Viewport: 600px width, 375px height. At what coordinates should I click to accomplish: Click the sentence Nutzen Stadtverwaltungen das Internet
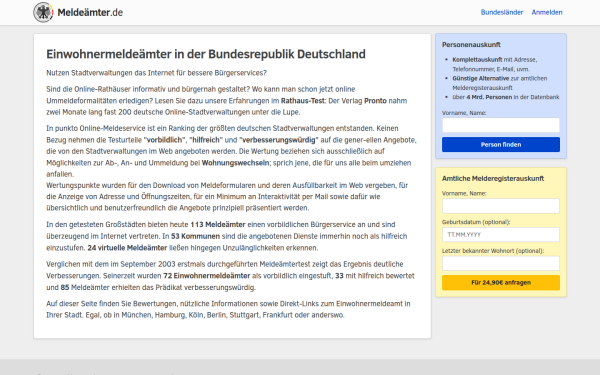pyautogui.click(x=157, y=73)
